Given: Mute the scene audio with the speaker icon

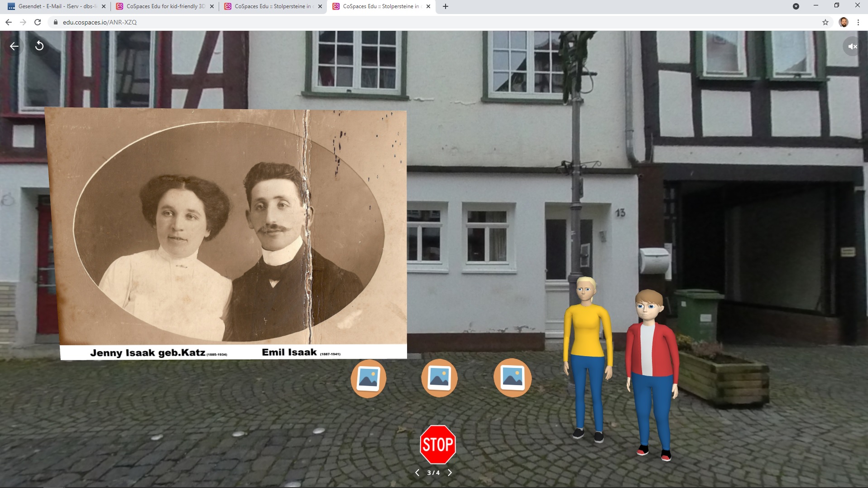Looking at the screenshot, I should click(x=851, y=46).
